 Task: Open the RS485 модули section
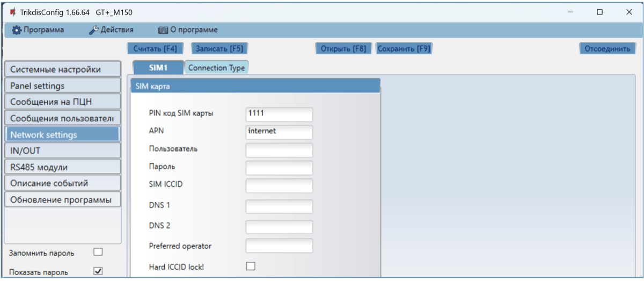pos(62,167)
